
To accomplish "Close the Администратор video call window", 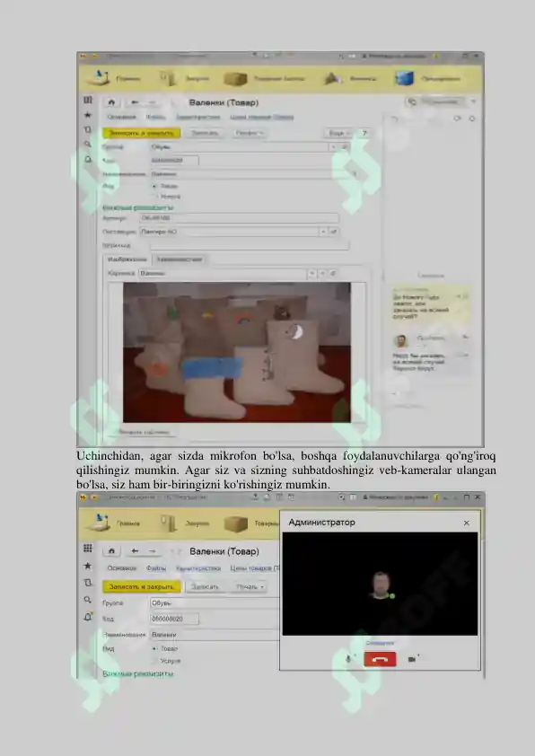I will [x=466, y=523].
